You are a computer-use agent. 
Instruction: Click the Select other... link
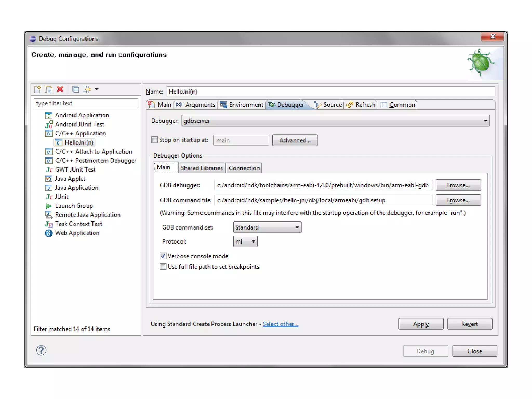point(280,324)
